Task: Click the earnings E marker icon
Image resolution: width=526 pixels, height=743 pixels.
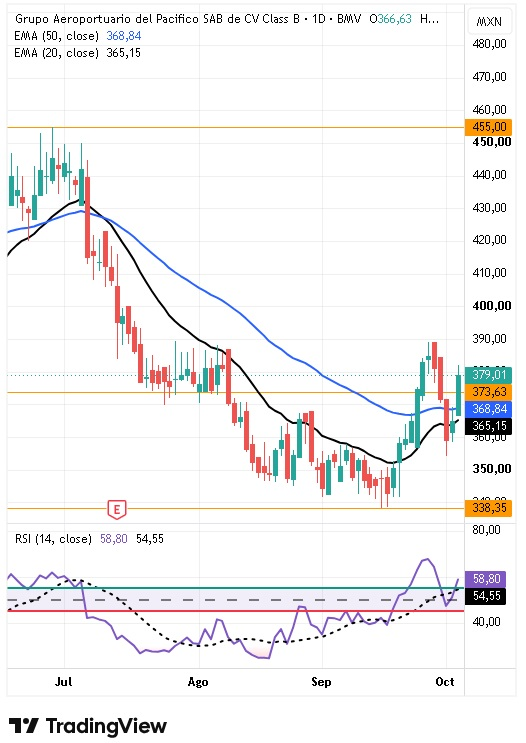Action: coord(117,509)
